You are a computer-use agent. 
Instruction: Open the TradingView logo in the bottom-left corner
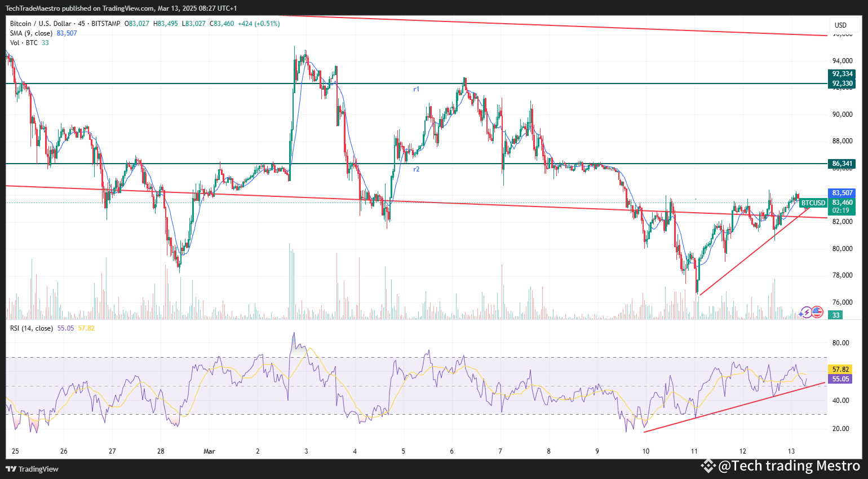[x=32, y=469]
